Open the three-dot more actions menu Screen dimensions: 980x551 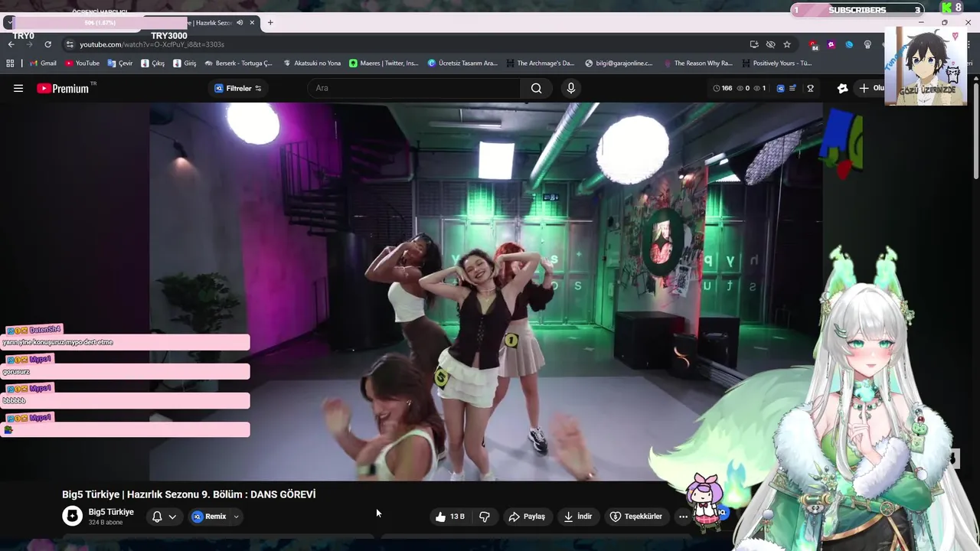point(683,517)
